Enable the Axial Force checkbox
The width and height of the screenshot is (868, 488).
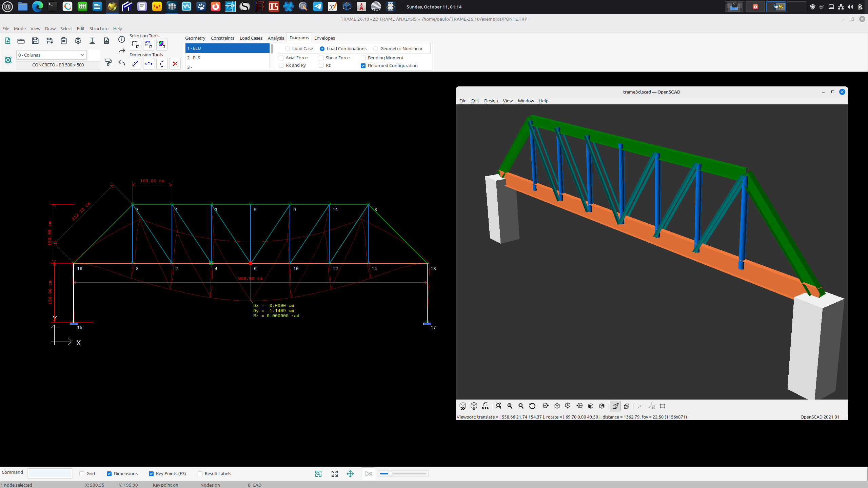point(281,58)
